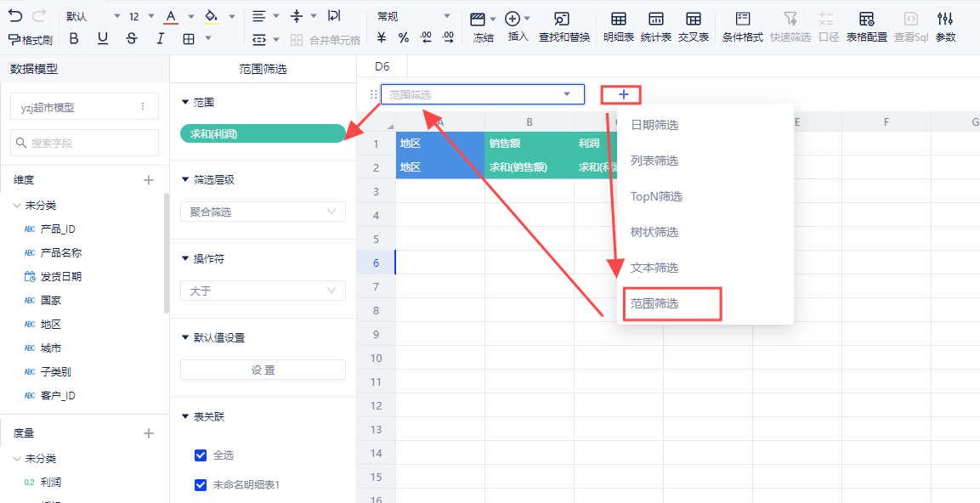Viewport: 980px width, 503px height.
Task: Open the fill color yellow swatch
Action: pyautogui.click(x=210, y=17)
